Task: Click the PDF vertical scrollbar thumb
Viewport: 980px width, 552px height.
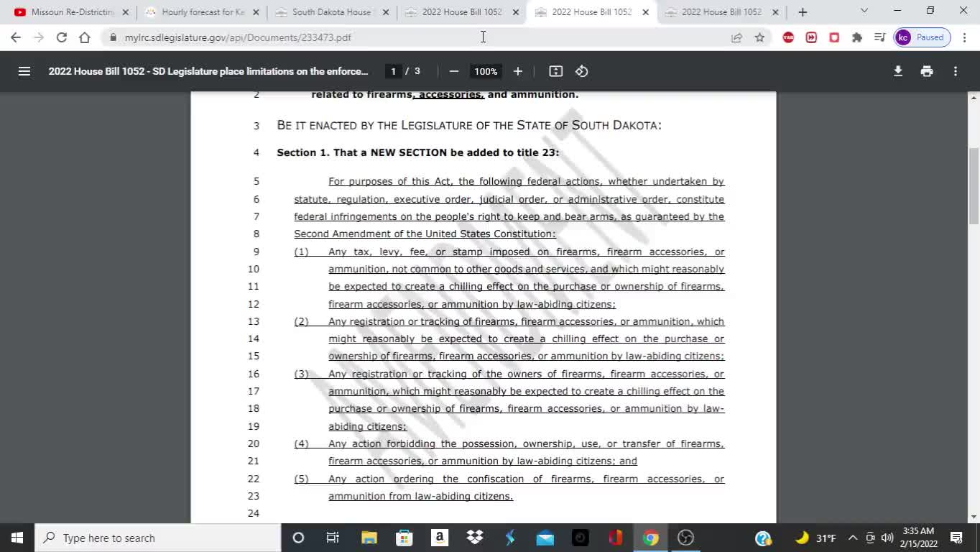Action: [974, 186]
